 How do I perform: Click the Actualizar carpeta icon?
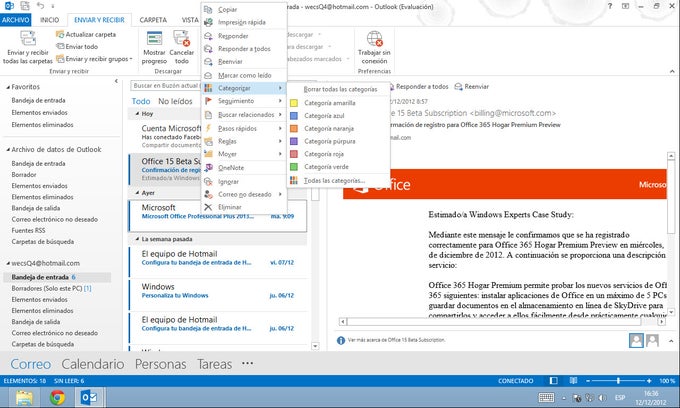[x=59, y=34]
